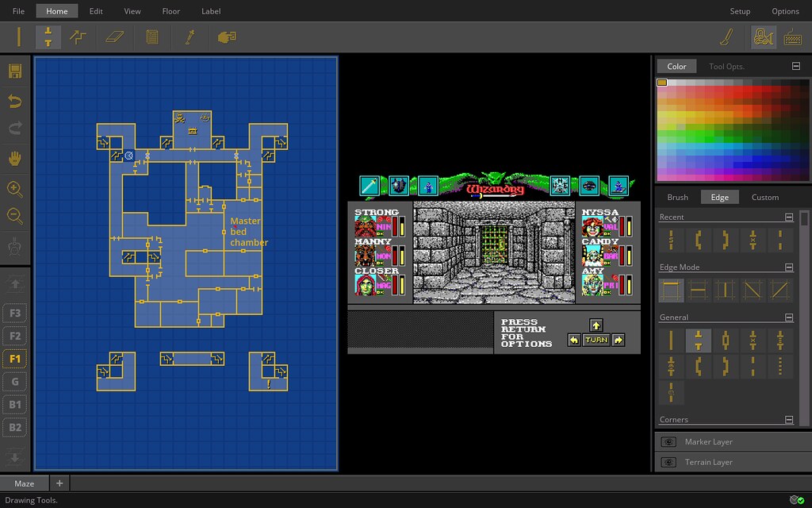Move down a floor with the down arrow

(15, 458)
